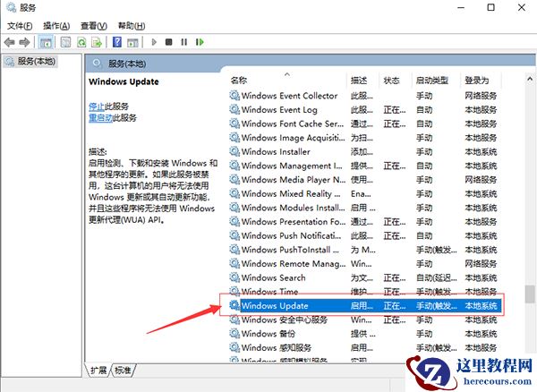This screenshot has height=392, width=537.
Task: Toggle the action pane toolbar icon
Action: (x=132, y=42)
